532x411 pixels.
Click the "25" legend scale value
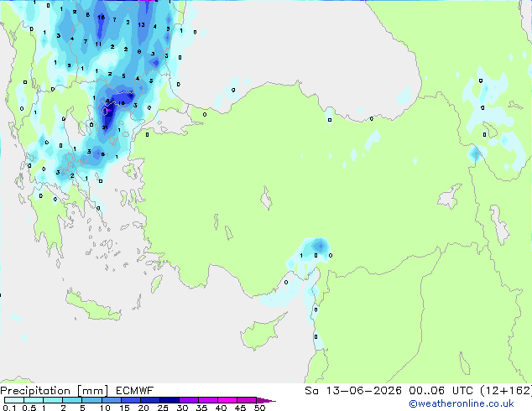(163, 408)
